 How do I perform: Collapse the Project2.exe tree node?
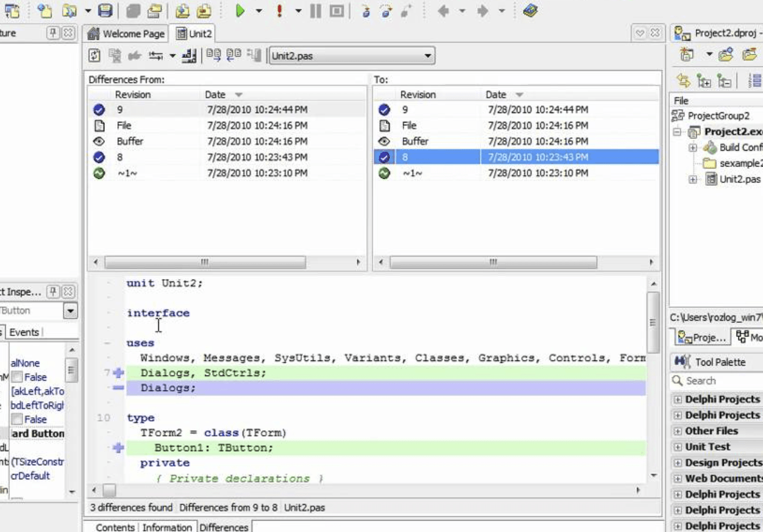click(x=677, y=132)
